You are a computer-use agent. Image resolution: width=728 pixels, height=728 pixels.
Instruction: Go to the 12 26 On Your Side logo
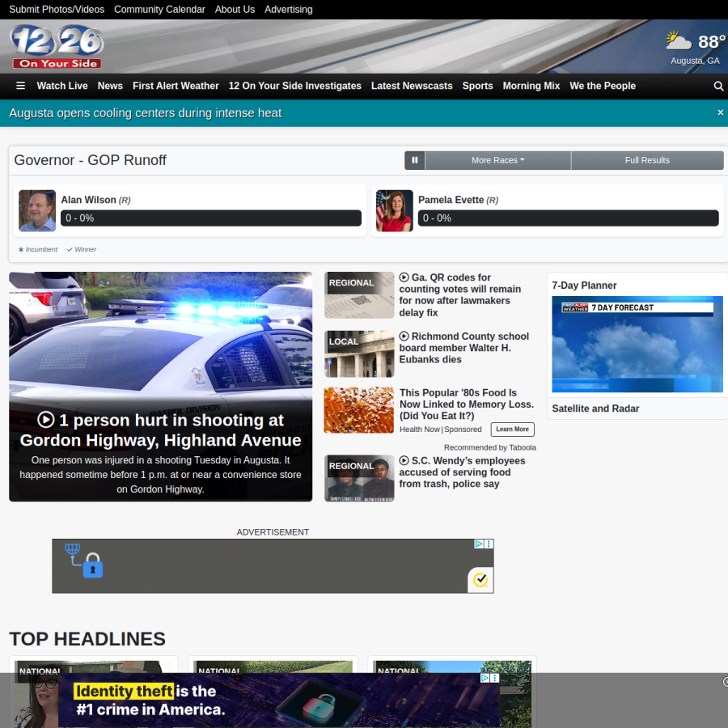[x=57, y=46]
